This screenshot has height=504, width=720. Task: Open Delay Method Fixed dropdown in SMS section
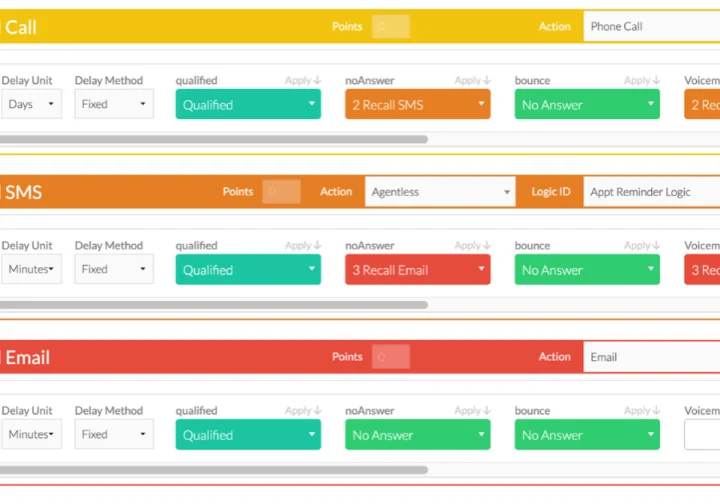(114, 269)
